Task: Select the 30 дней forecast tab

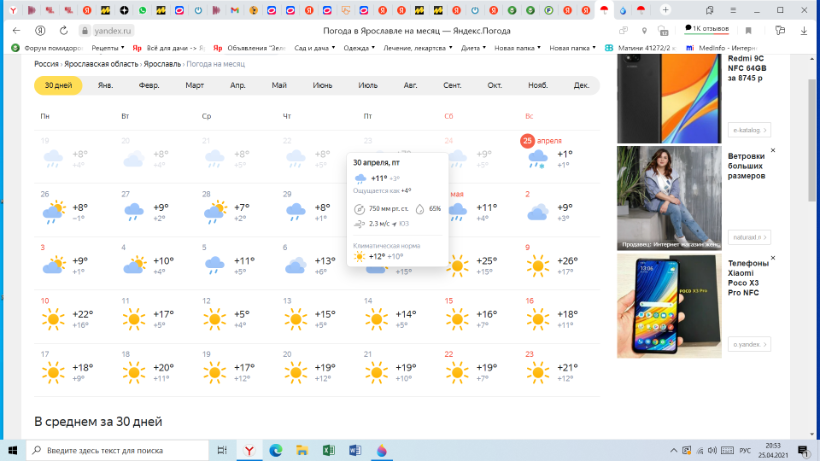Action: (x=58, y=86)
